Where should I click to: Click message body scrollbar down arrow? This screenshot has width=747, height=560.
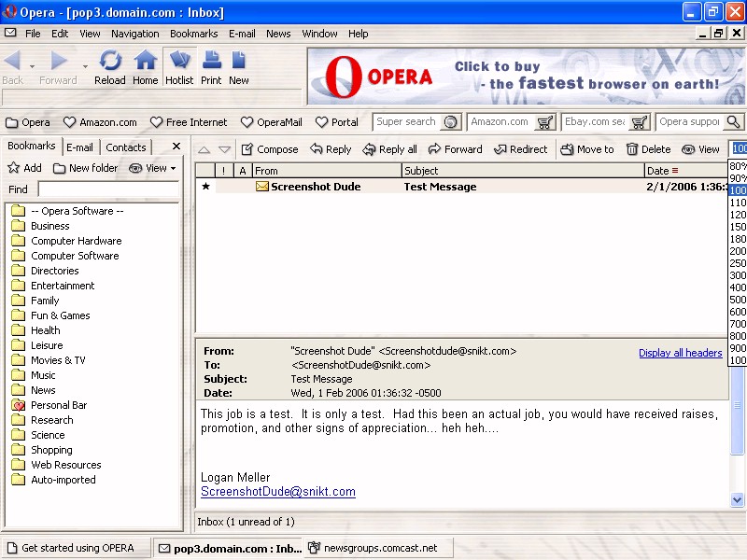[737, 499]
